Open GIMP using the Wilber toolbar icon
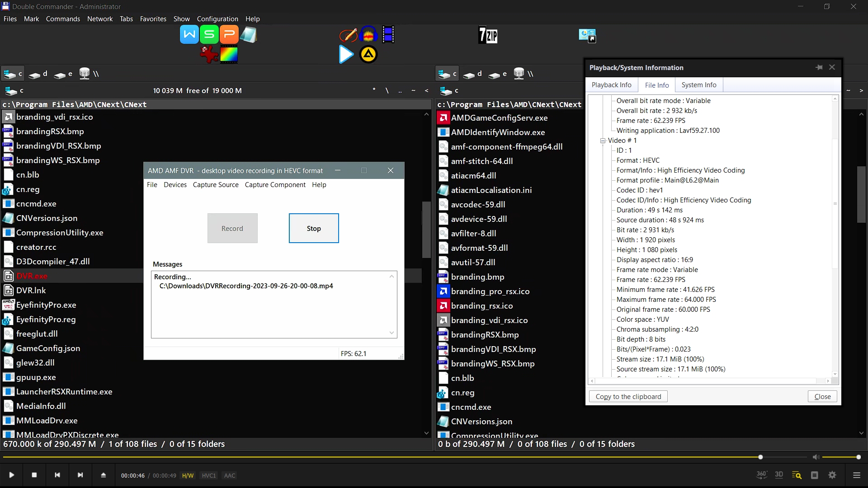Viewport: 868px width, 488px height. tap(209, 54)
